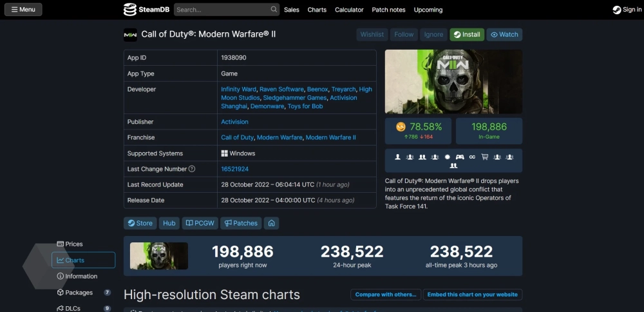Open the main Menu dropdown

coord(23,10)
